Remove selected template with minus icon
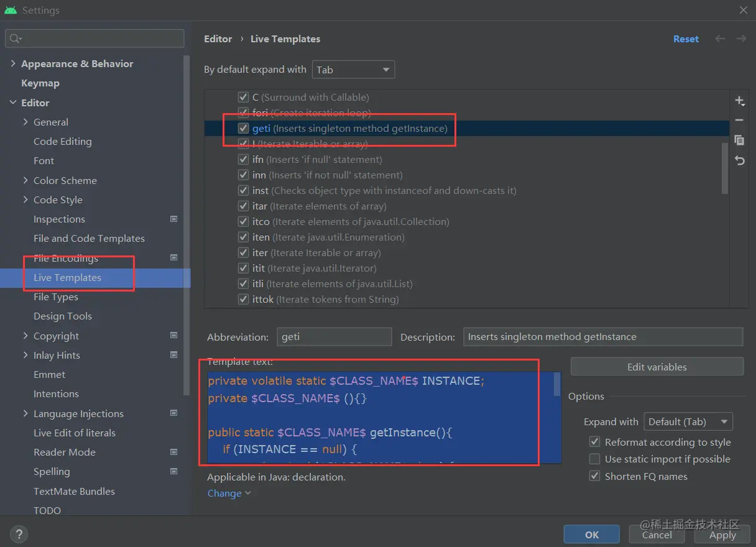The height and width of the screenshot is (547, 756). (739, 120)
